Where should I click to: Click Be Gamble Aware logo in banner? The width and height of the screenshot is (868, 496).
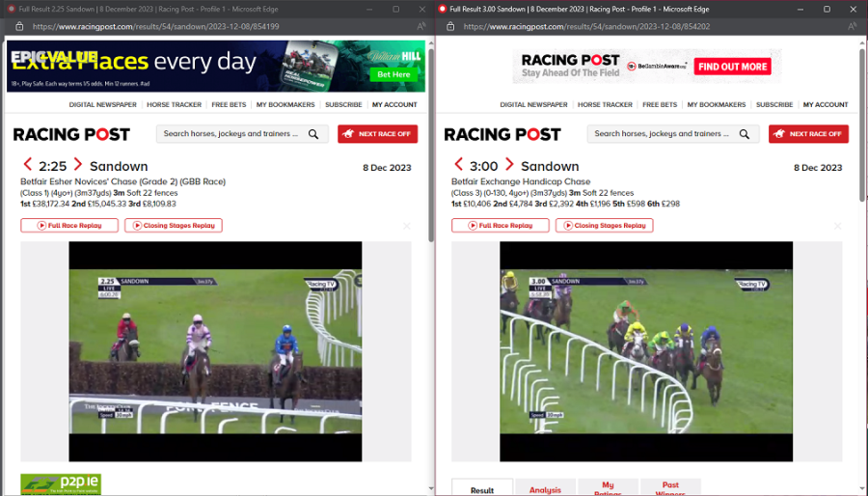[657, 67]
